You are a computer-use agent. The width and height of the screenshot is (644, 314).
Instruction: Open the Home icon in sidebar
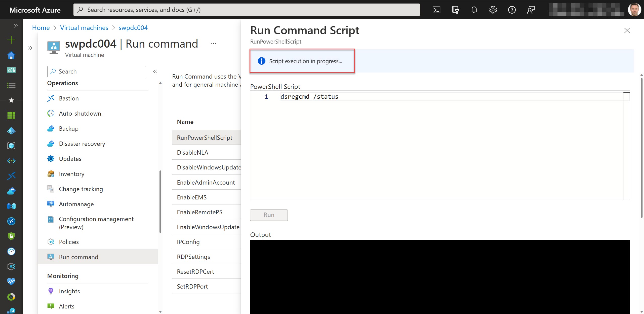tap(11, 55)
